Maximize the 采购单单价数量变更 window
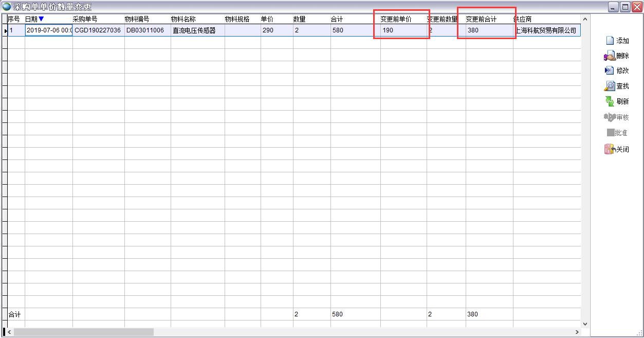644x338 pixels. click(625, 7)
